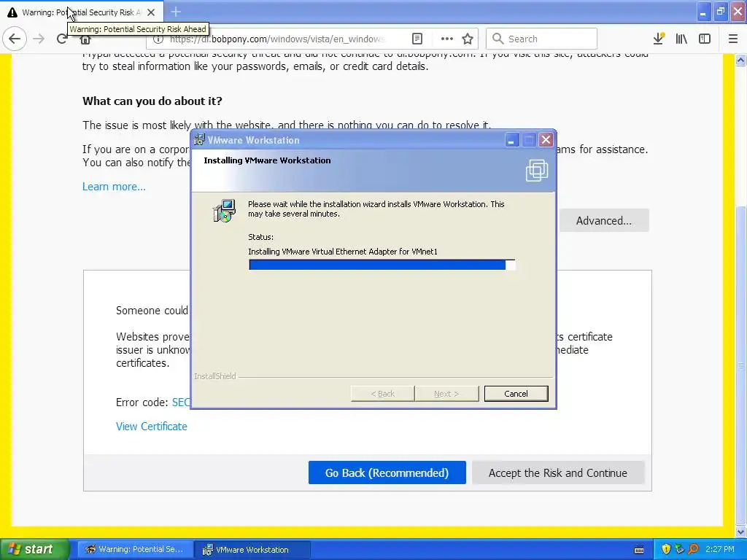747x560 pixels.
Task: Close the Warning tab with X
Action: [150, 12]
